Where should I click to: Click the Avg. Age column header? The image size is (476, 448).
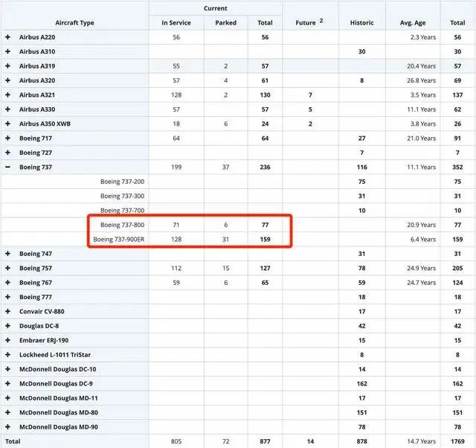(413, 23)
